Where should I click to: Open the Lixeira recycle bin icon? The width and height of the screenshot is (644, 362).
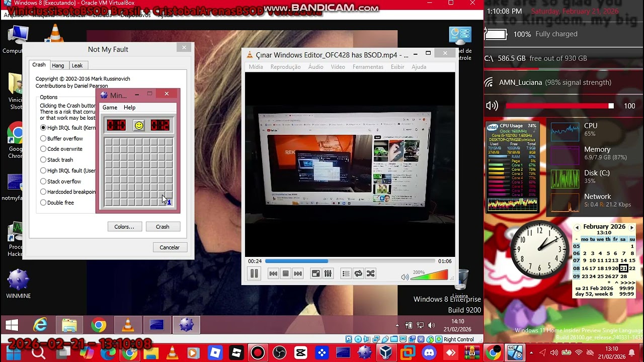(460, 284)
